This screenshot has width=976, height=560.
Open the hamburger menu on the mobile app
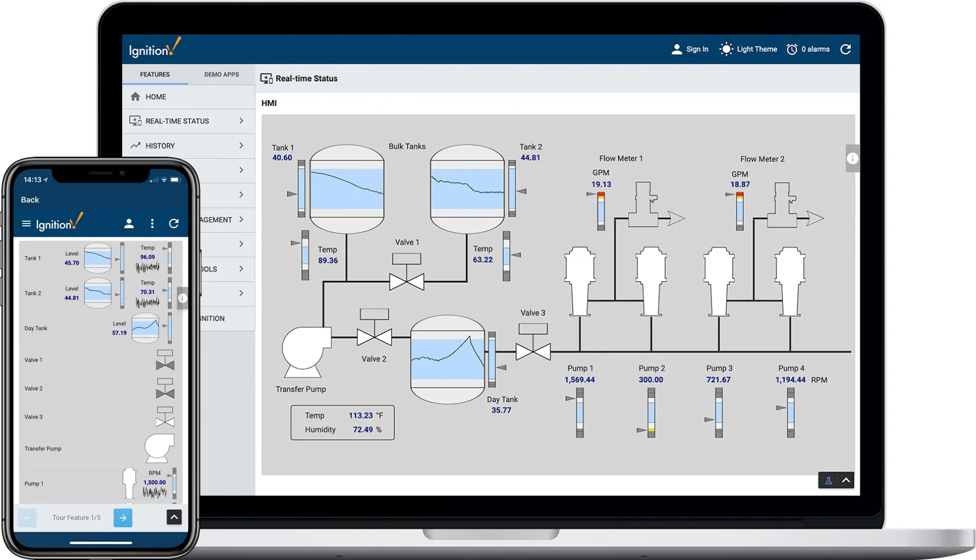pyautogui.click(x=26, y=224)
